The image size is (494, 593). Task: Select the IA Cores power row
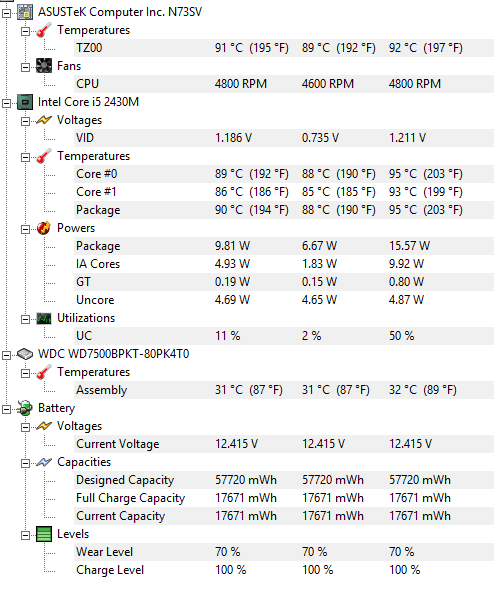point(284,264)
